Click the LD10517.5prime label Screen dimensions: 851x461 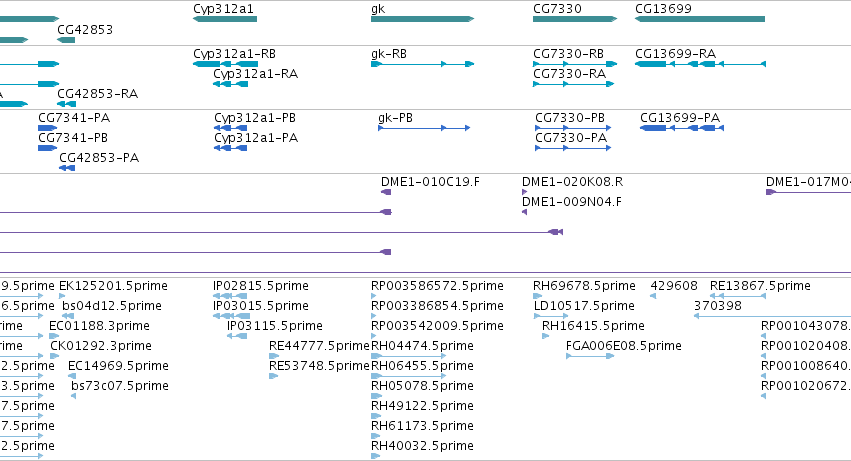click(x=584, y=306)
